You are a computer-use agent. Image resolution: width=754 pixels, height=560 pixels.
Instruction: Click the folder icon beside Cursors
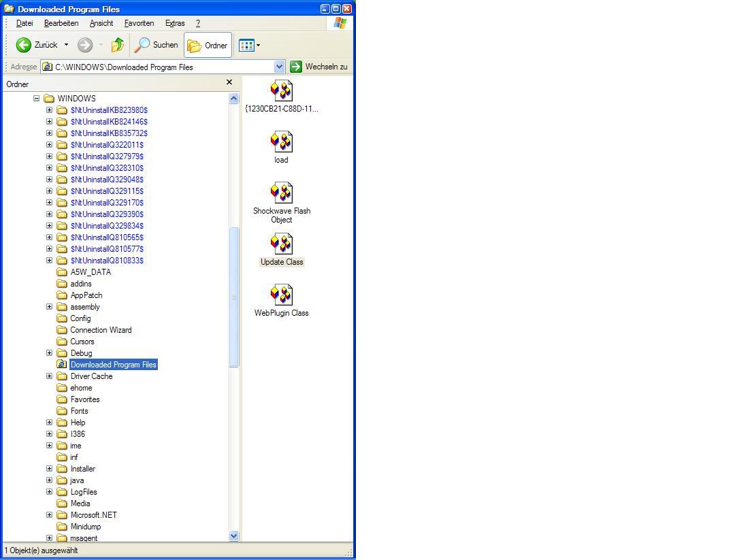(61, 342)
